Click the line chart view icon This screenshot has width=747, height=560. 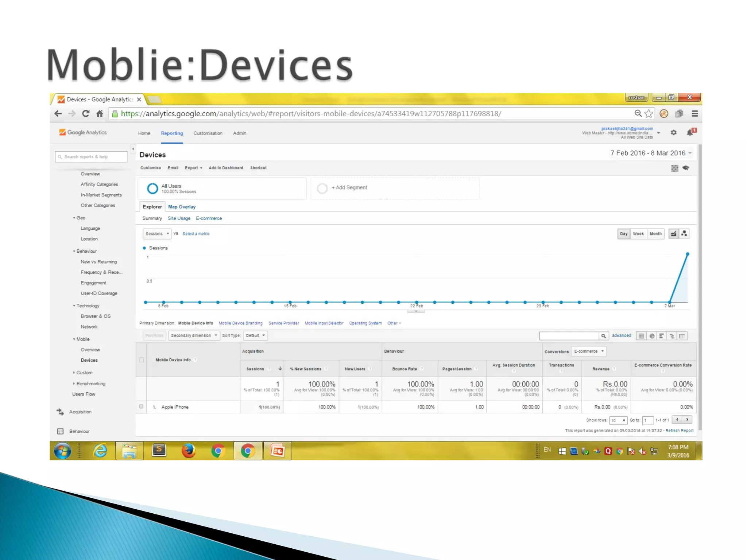click(x=673, y=234)
